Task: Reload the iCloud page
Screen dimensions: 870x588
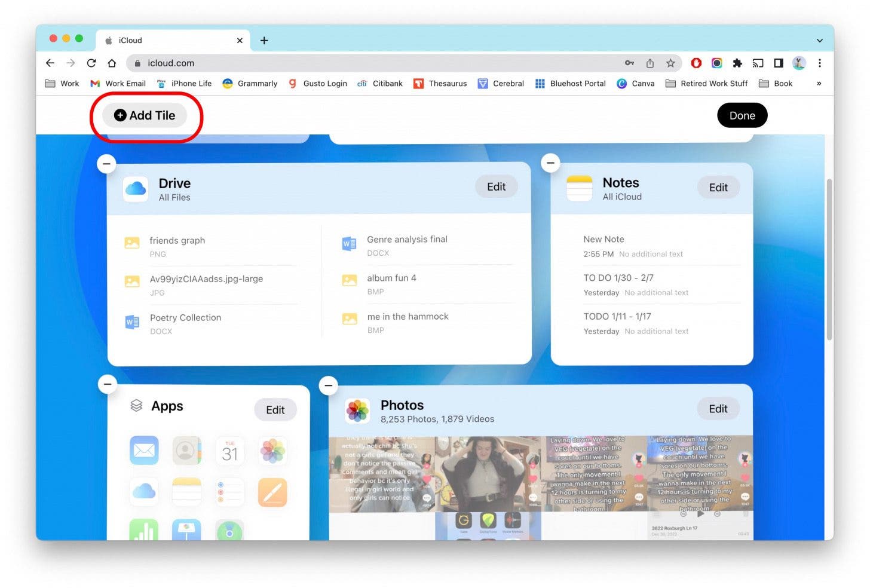Action: pyautogui.click(x=91, y=63)
